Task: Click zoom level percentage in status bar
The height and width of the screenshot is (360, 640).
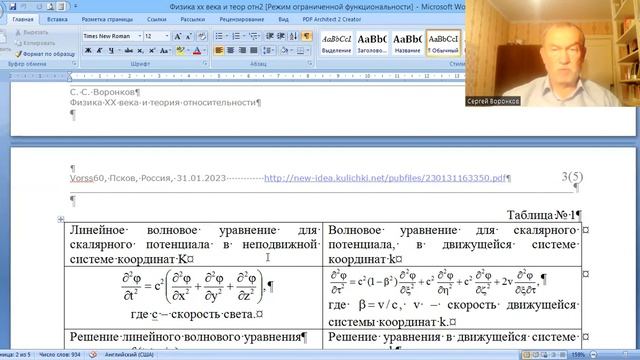Action: (578, 355)
